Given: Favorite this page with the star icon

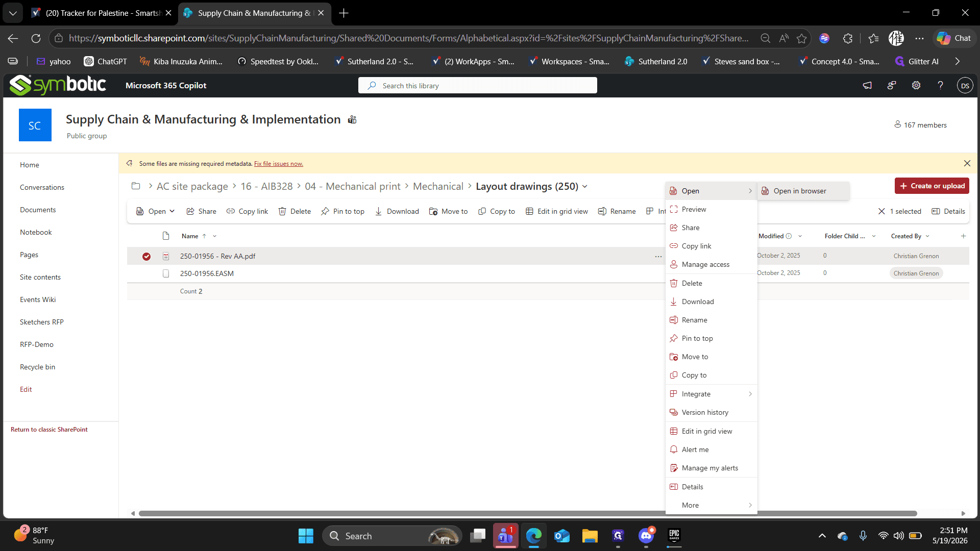Looking at the screenshot, I should 801,38.
